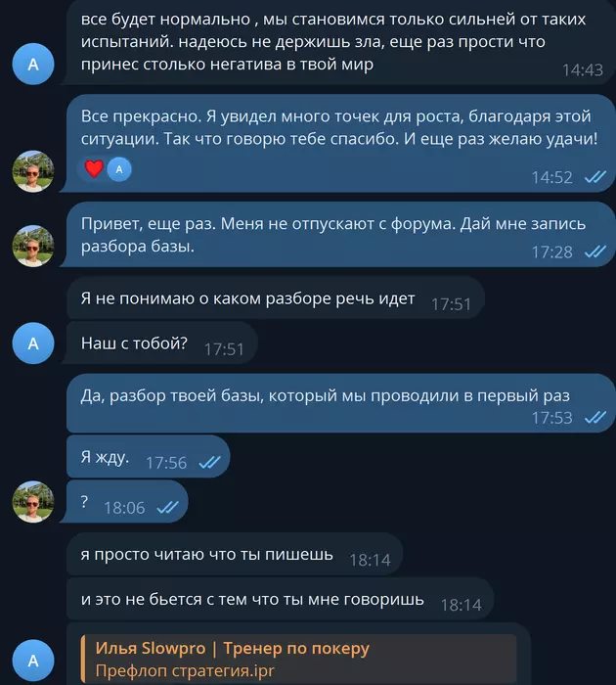Select message starting 'Да, разбор твоей базы'

pos(340,403)
